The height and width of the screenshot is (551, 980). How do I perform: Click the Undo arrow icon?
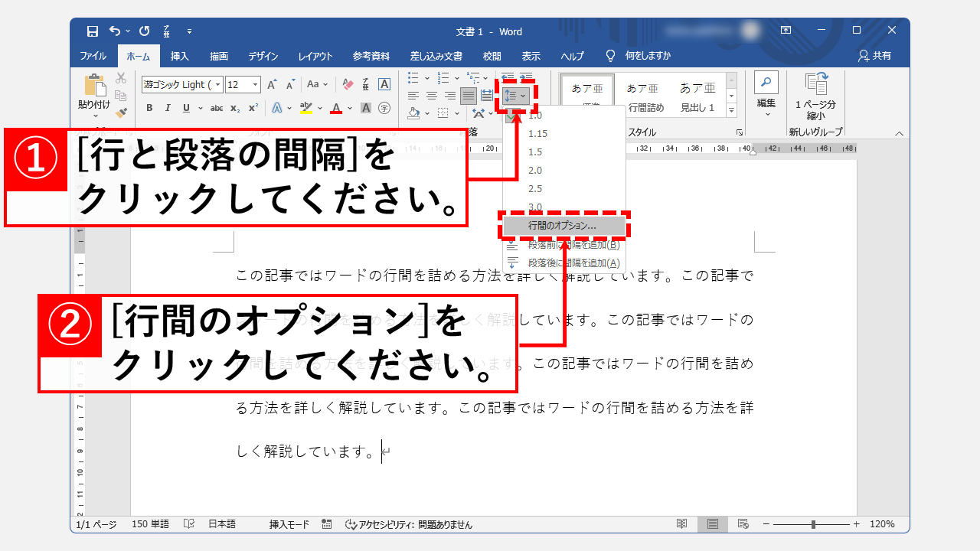(x=114, y=31)
